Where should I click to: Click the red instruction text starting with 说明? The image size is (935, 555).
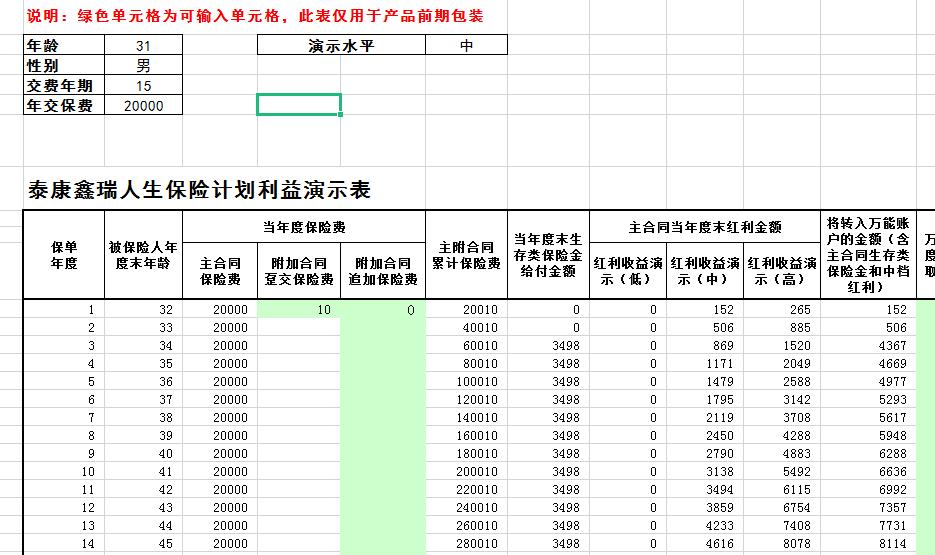(255, 16)
